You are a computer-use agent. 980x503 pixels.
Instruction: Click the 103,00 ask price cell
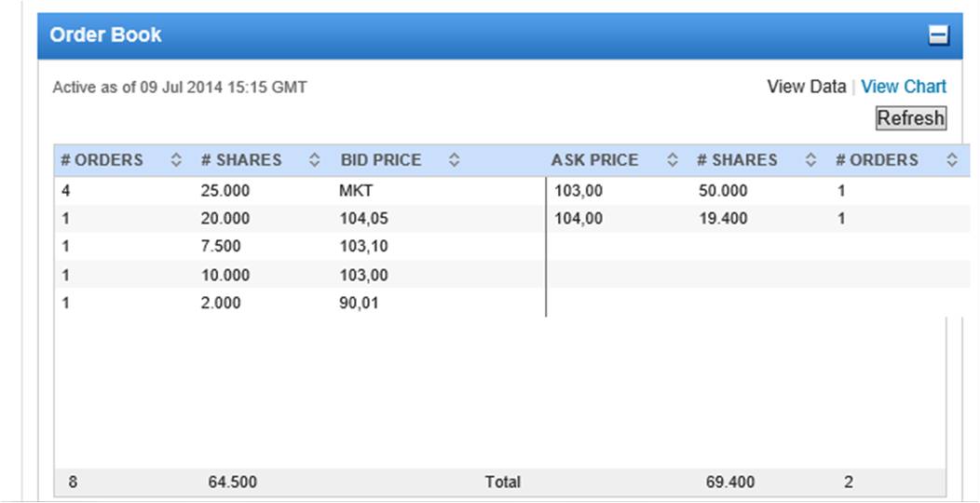click(578, 191)
